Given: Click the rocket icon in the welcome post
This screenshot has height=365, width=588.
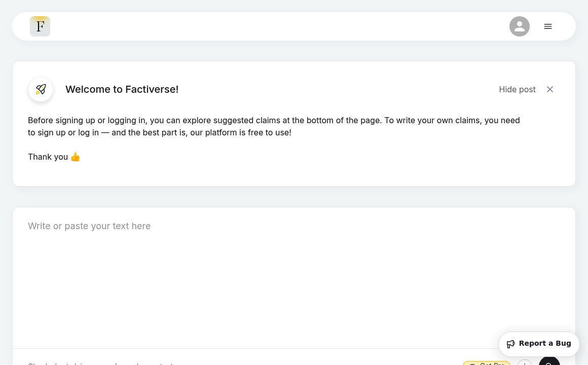Looking at the screenshot, I should (x=41, y=89).
